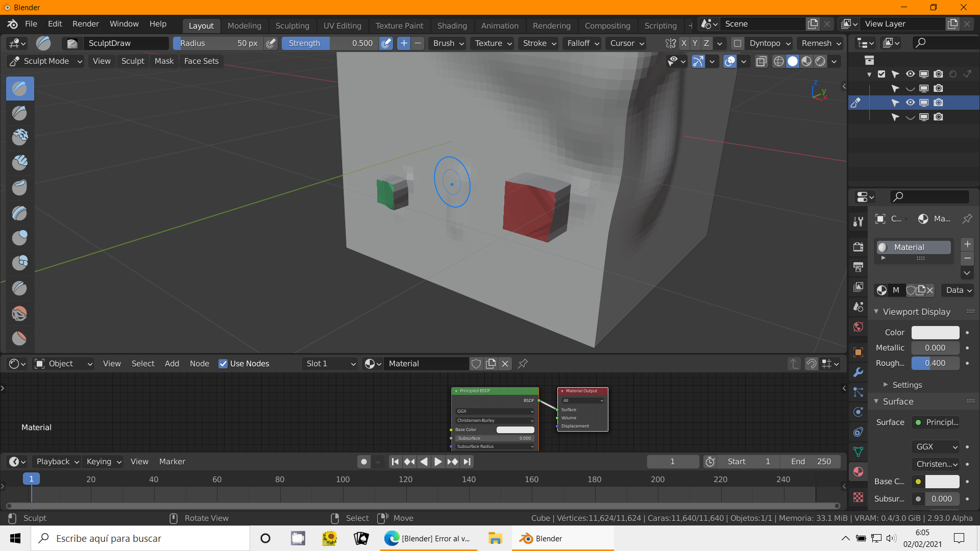This screenshot has height=551, width=980.
Task: Toggle the Use Nodes checkbox
Action: tap(223, 364)
